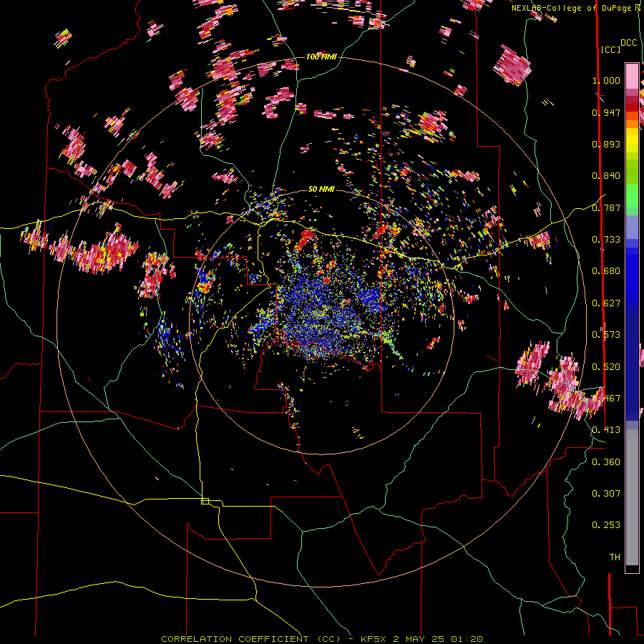Click the 0.573 scale value

606,335
